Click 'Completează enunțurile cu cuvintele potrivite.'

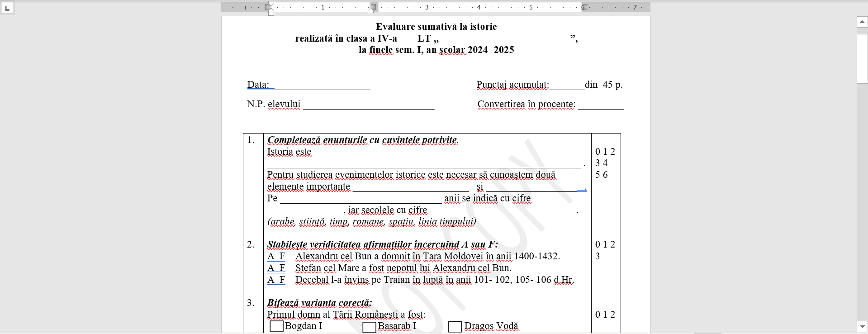pyautogui.click(x=363, y=140)
